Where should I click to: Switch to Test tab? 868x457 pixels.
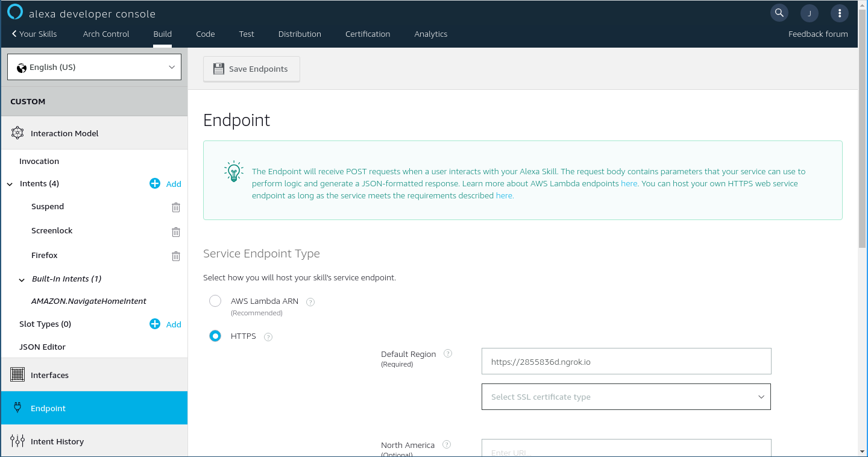pyautogui.click(x=247, y=34)
